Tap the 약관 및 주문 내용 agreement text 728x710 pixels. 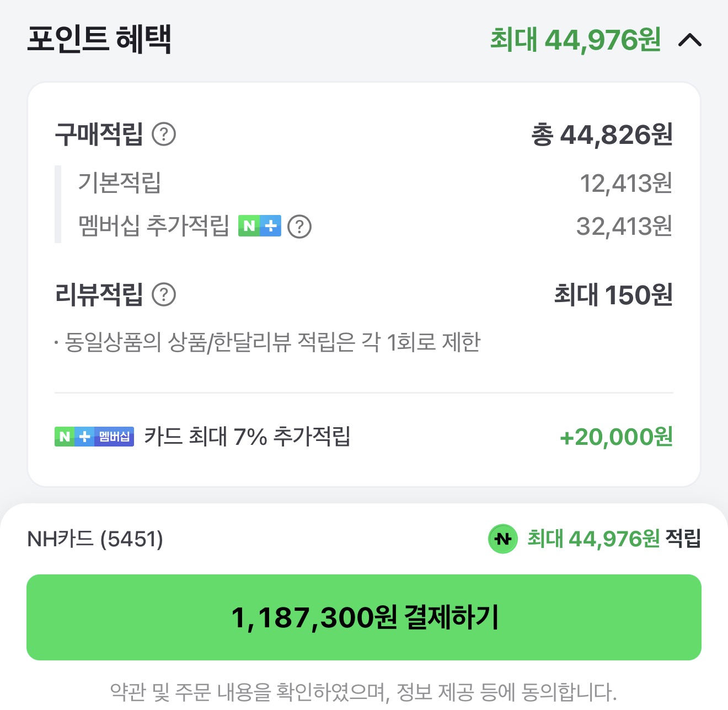click(363, 691)
